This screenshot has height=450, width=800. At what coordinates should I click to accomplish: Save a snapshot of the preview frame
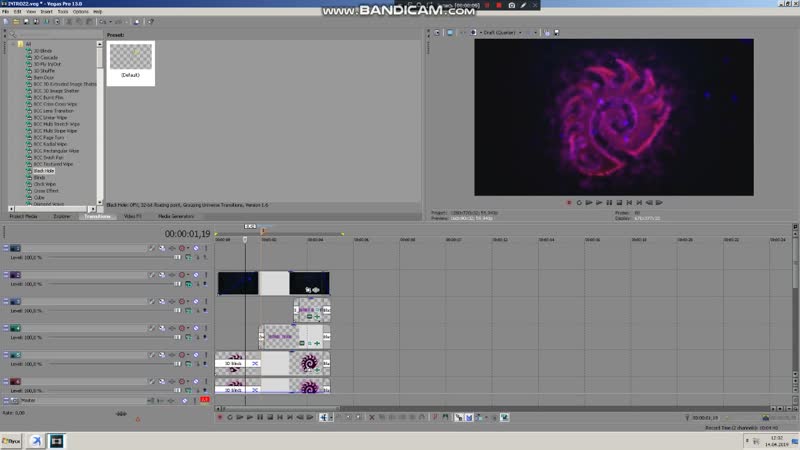click(557, 33)
